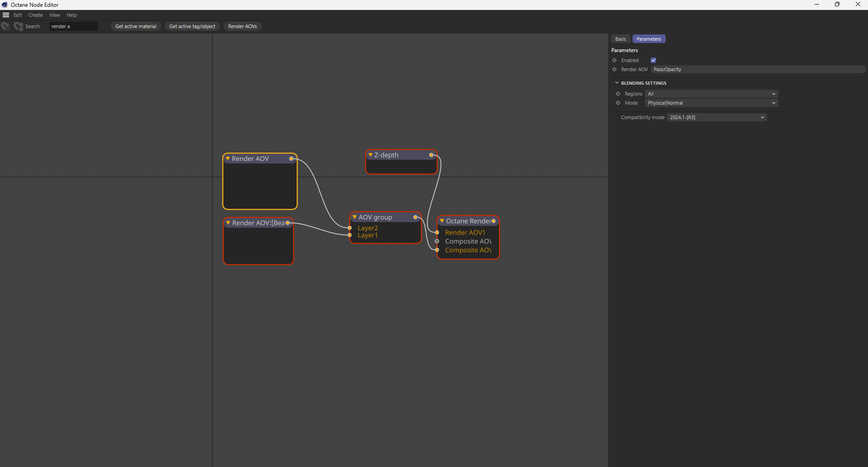
Task: Restore down the Octane Node Editor window
Action: pyautogui.click(x=837, y=5)
